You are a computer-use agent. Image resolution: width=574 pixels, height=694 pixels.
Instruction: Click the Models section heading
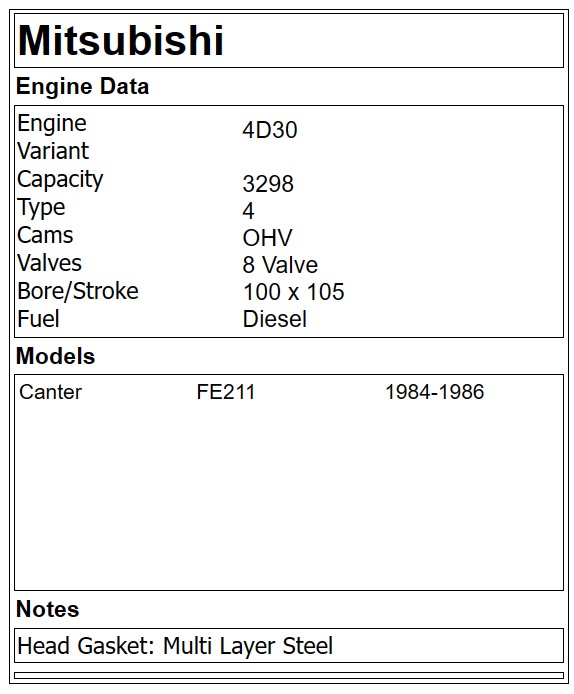(x=55, y=356)
